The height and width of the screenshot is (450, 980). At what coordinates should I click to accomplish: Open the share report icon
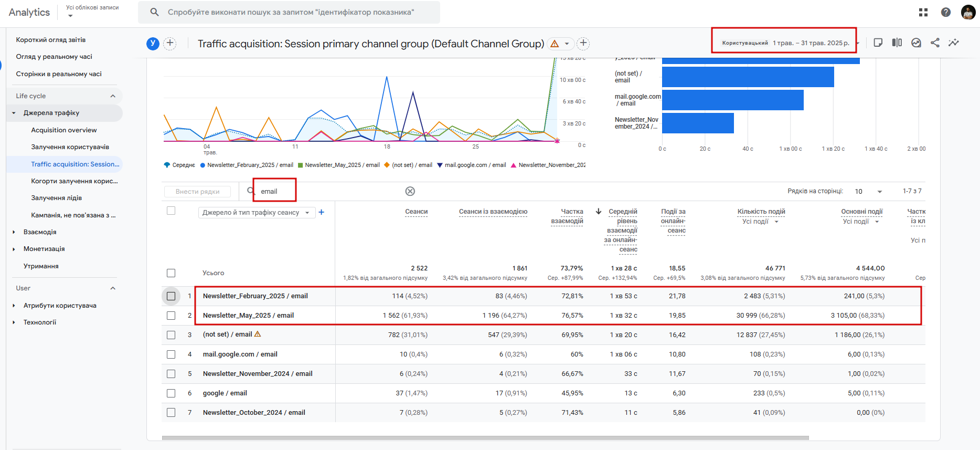(x=935, y=43)
